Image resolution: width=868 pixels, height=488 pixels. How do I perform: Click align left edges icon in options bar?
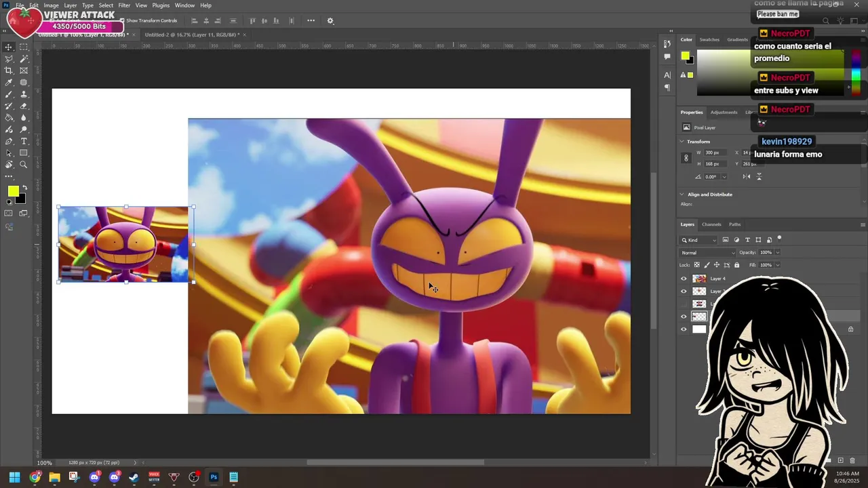(194, 21)
